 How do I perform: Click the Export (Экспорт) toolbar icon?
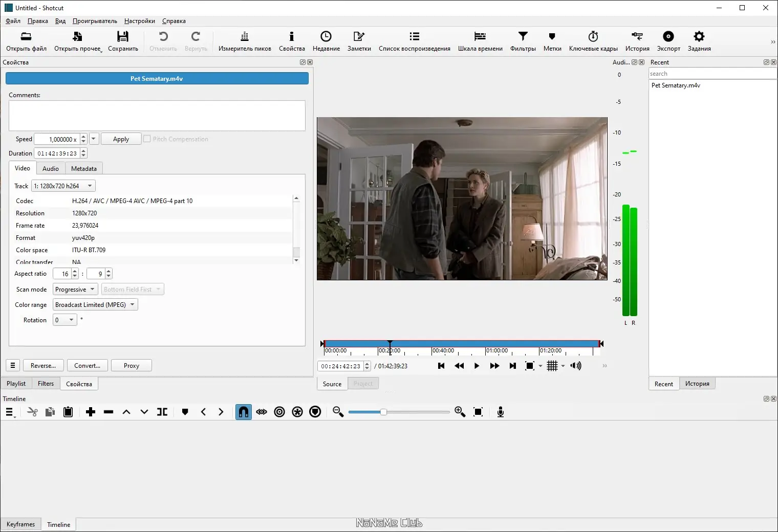668,41
